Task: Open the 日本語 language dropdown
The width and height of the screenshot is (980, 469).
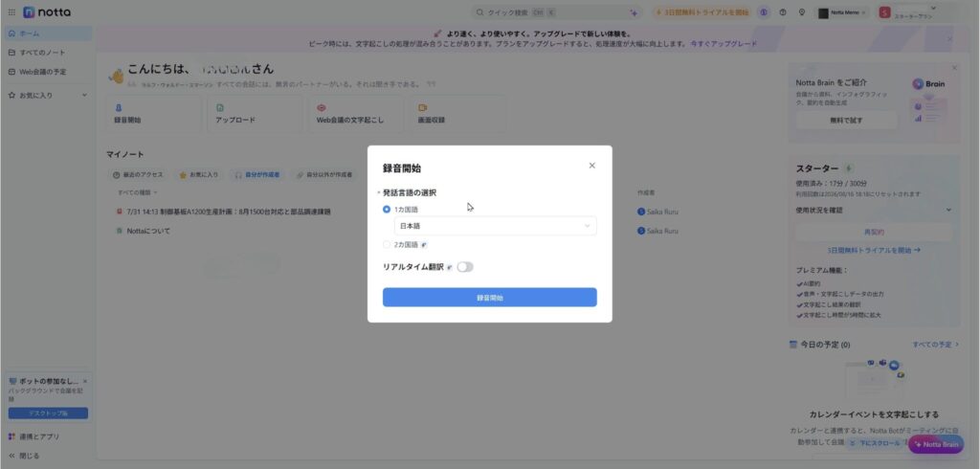Action: 495,226
